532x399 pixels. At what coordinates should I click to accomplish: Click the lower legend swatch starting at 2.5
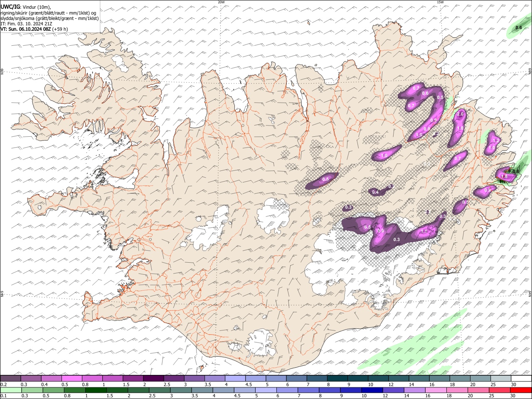coord(160,390)
